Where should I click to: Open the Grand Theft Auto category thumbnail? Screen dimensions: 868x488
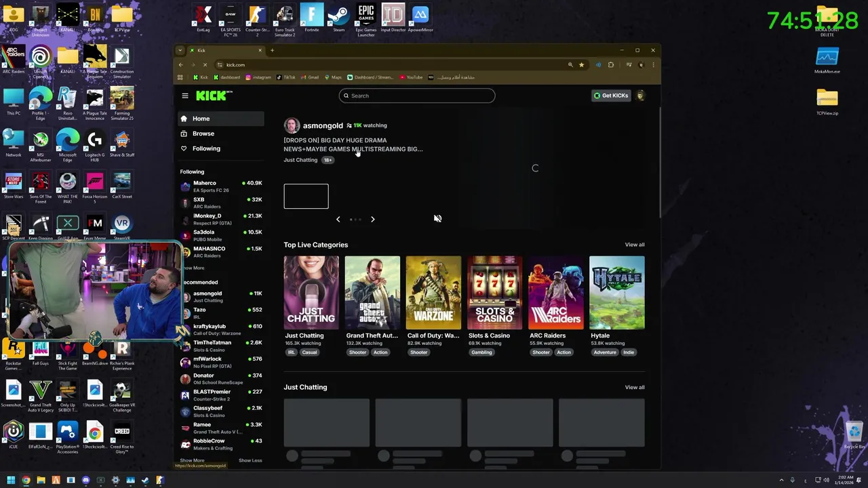[x=372, y=293]
